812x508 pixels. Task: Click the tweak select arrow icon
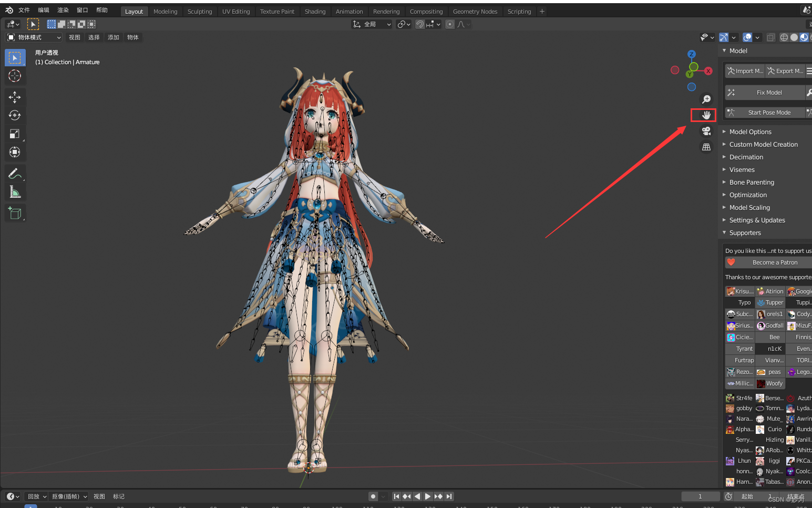(x=33, y=24)
